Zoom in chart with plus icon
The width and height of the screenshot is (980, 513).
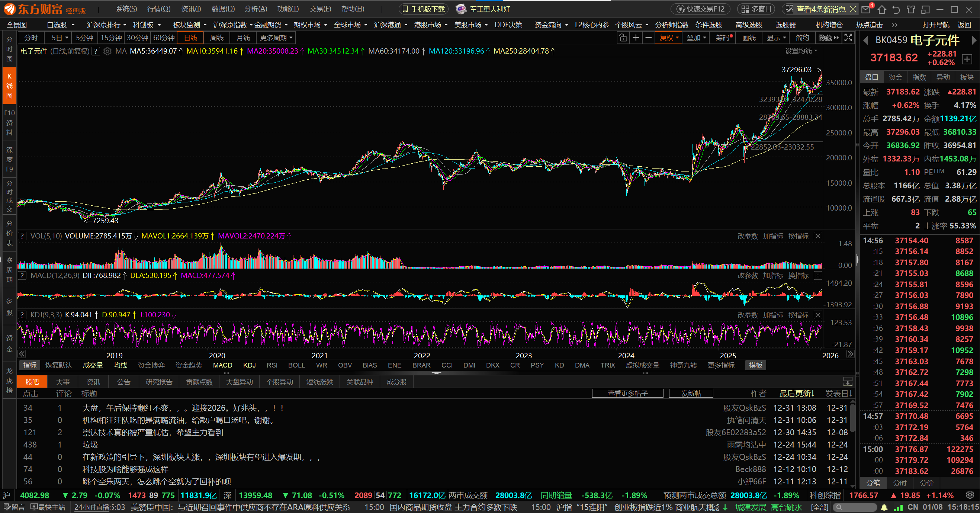point(636,38)
